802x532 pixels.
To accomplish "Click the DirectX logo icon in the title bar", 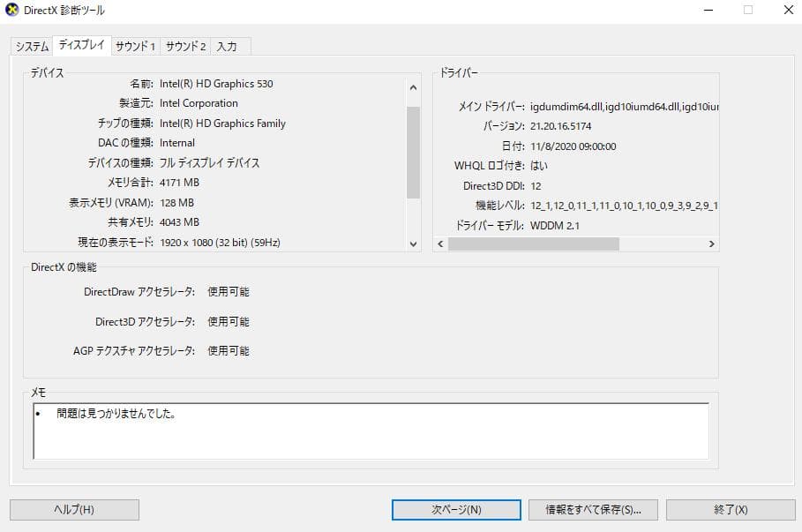I will coord(12,11).
